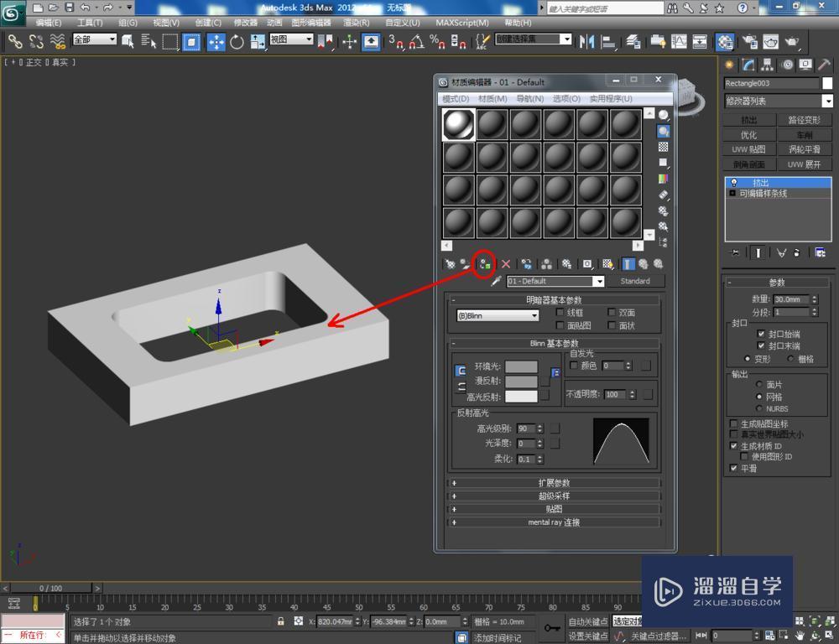Open the MAXScript(M) menu

pos(461,23)
